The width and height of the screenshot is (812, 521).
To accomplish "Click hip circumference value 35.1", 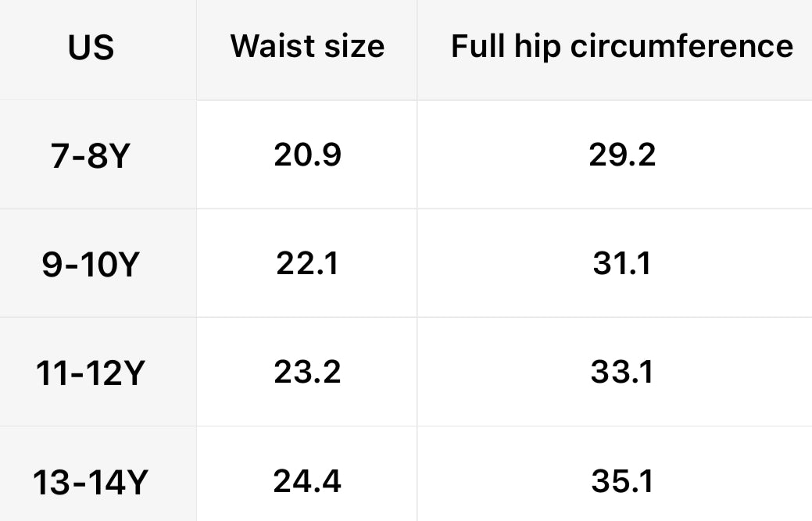I will pyautogui.click(x=622, y=481).
